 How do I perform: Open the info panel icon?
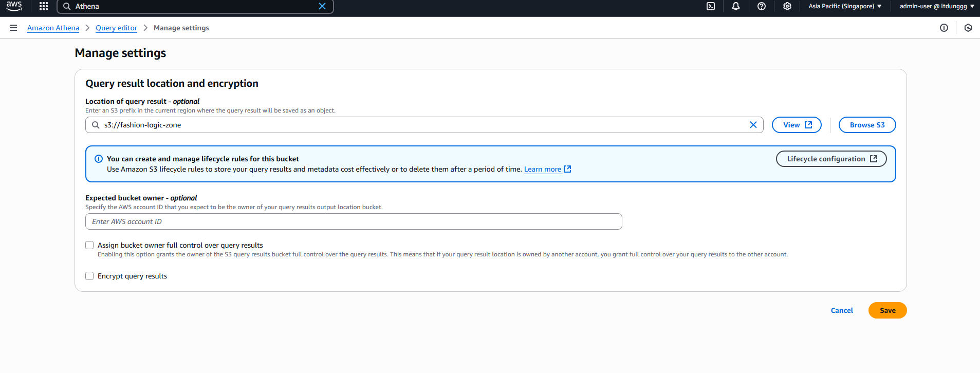pos(944,28)
